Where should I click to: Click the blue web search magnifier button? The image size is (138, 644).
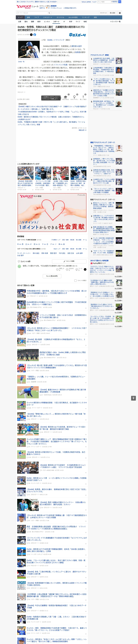[120, 2]
